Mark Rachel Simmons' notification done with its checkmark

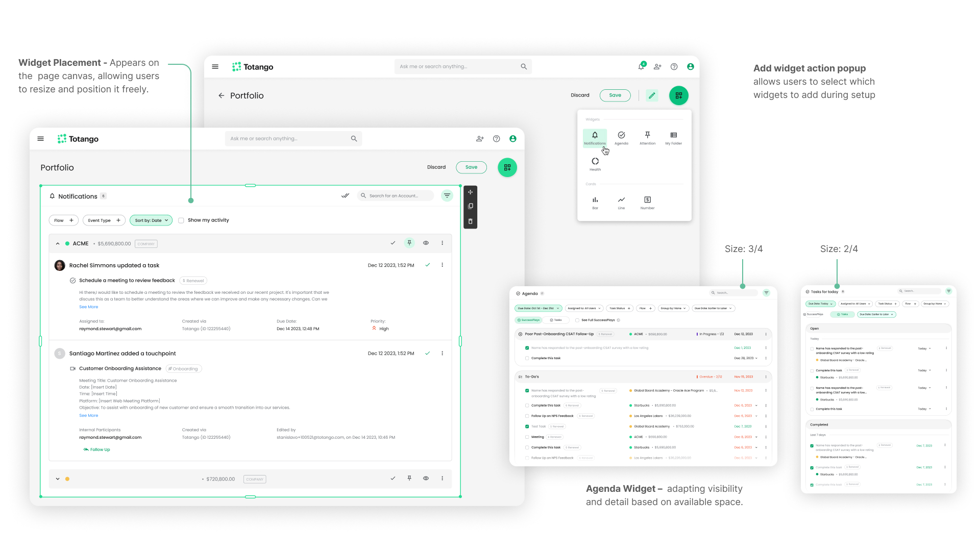428,265
